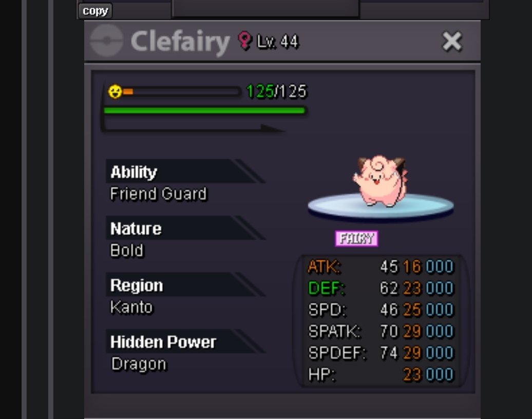The width and height of the screenshot is (532, 419).
Task: Click the yellow happiness face icon
Action: point(115,91)
